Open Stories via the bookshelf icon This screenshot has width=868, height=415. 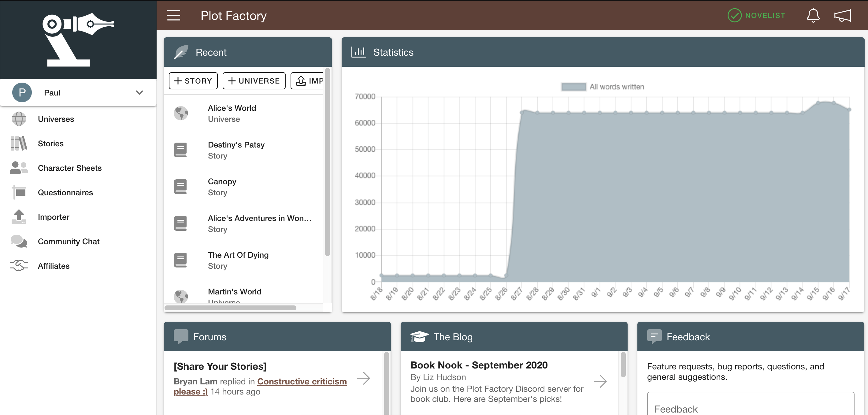[x=19, y=143]
